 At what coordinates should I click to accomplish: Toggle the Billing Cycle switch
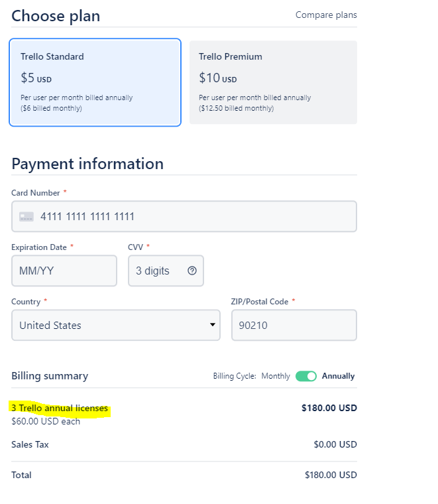306,376
